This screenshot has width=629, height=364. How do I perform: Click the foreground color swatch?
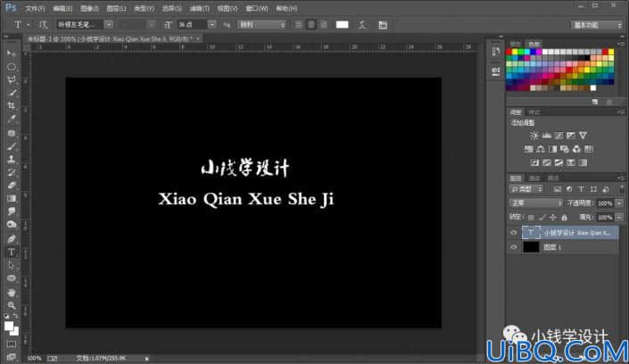point(9,327)
